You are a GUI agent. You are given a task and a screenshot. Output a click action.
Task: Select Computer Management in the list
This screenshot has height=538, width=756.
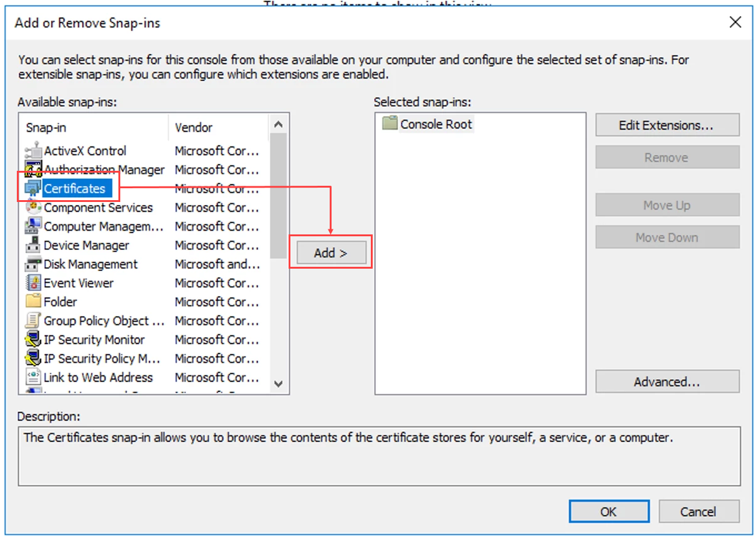(103, 226)
